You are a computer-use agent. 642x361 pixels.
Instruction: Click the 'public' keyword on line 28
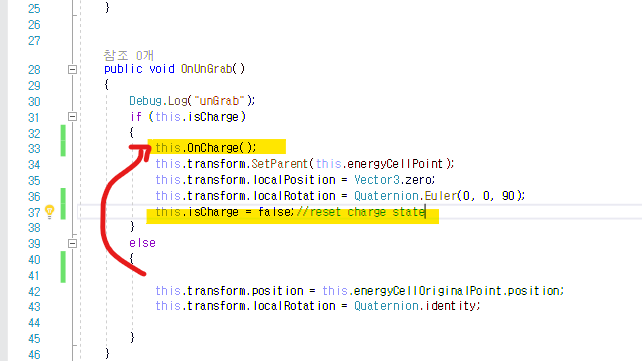[x=123, y=69]
